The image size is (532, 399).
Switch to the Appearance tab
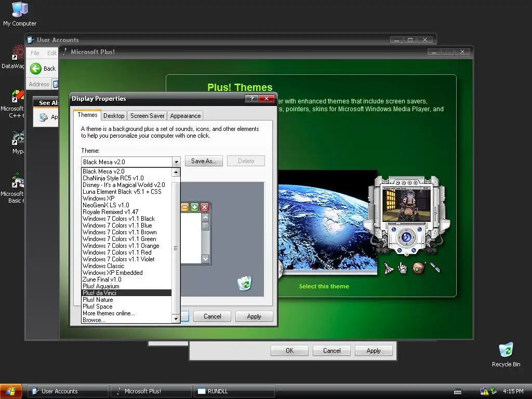185,116
